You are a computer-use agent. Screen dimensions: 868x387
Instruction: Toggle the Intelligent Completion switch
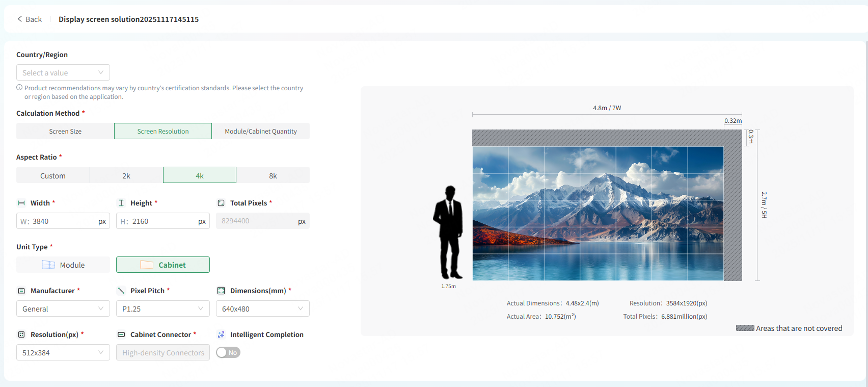[x=228, y=352]
